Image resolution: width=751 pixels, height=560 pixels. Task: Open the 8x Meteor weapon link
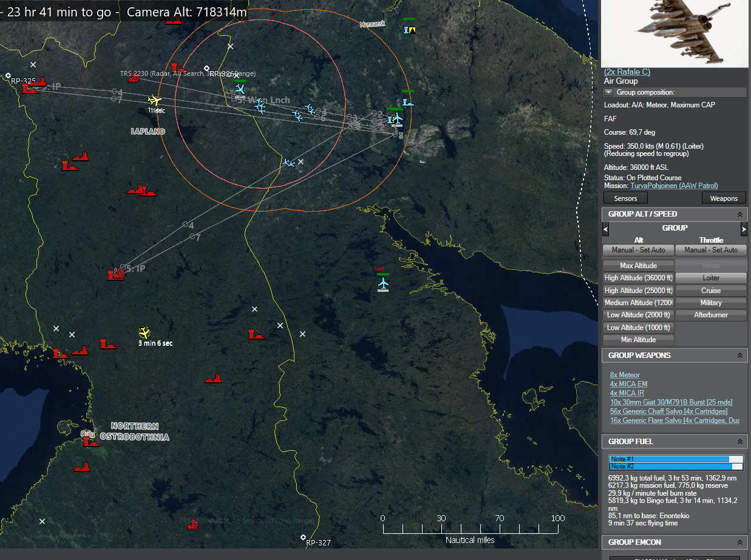625,375
